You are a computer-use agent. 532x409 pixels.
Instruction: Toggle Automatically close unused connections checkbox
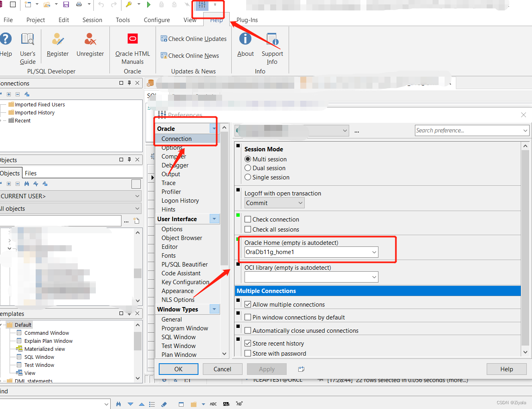[x=248, y=331]
